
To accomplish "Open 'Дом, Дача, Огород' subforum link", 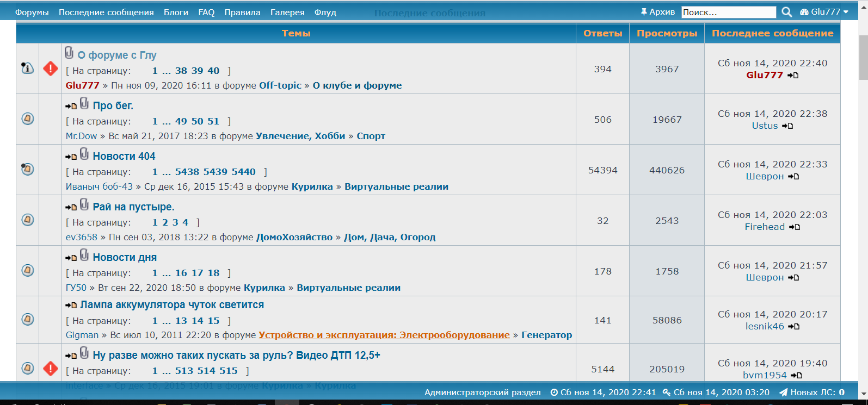I will coord(390,237).
